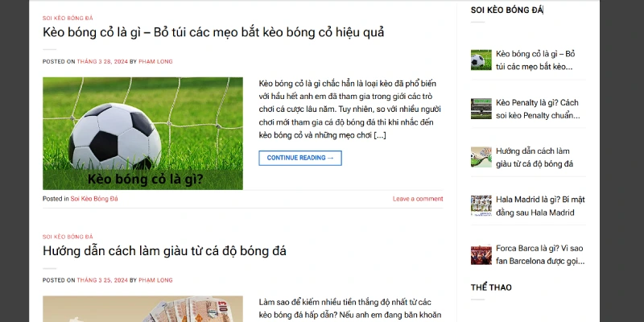This screenshot has height=322, width=644.
Task: Open sidebar link Forca Barca là gì
Action: pos(540,254)
